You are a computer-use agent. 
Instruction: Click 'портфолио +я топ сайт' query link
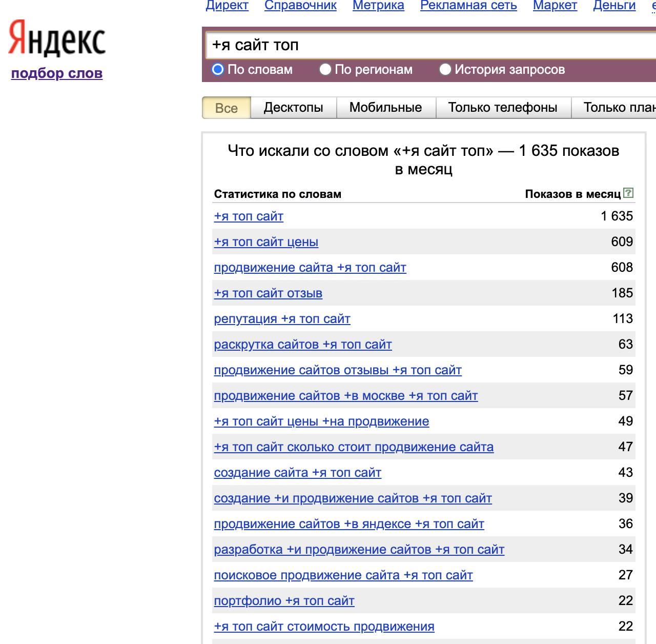point(284,601)
